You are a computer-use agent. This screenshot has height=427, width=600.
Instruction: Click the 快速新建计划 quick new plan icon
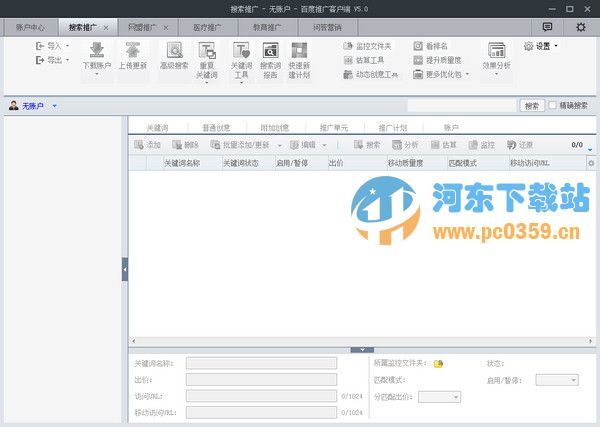point(299,50)
